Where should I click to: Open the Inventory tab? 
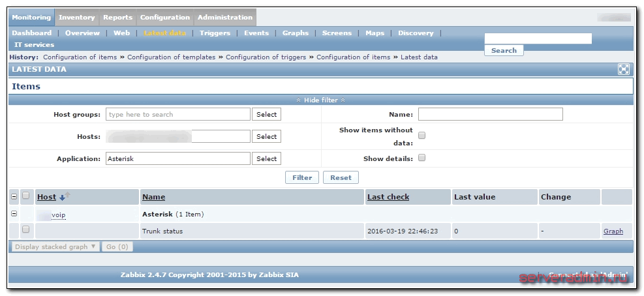coord(76,18)
